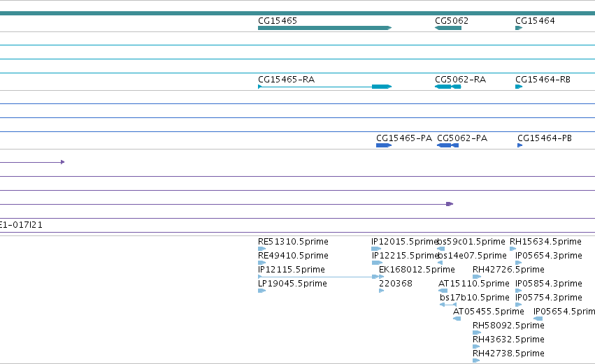
Task: Click the RE51310.5prime EST arrow glyph
Action: point(261,249)
